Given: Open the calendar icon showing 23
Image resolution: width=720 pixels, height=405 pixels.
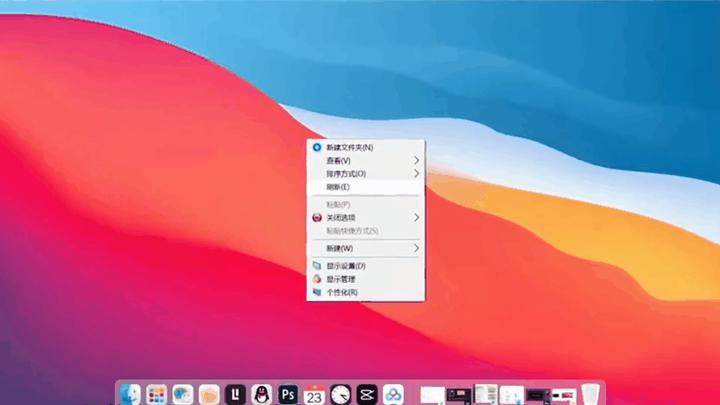Looking at the screenshot, I should point(314,394).
